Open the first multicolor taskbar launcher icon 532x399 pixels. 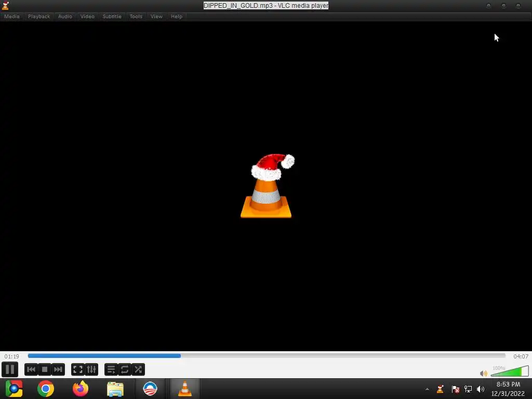coord(14,389)
